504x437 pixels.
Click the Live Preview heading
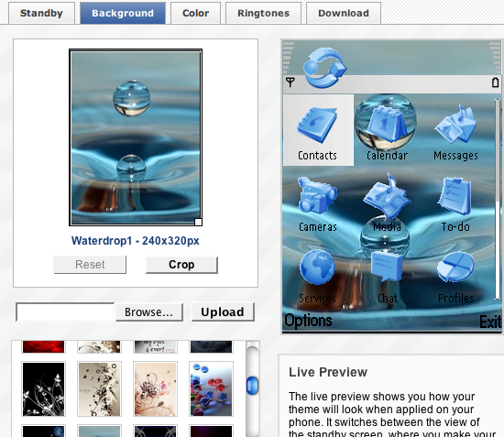[x=328, y=372]
